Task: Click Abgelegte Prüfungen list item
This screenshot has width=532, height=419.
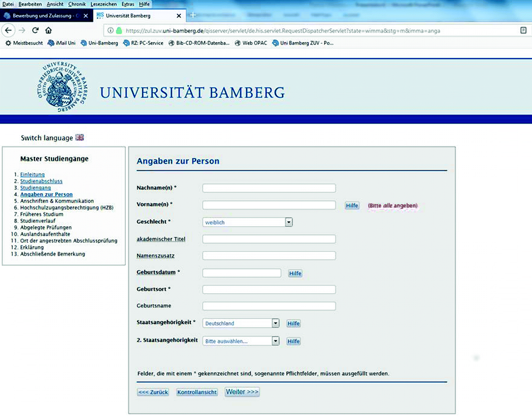Action: pos(46,227)
